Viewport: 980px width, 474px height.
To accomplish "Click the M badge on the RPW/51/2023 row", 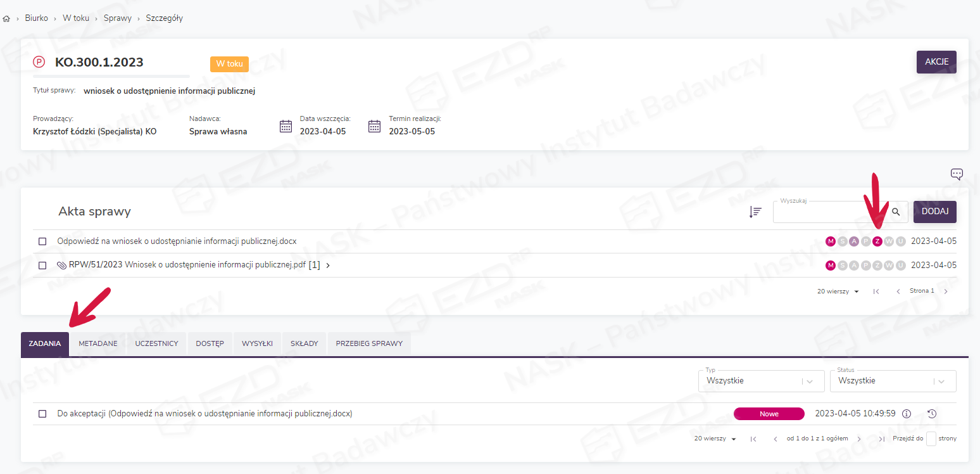I will point(831,266).
